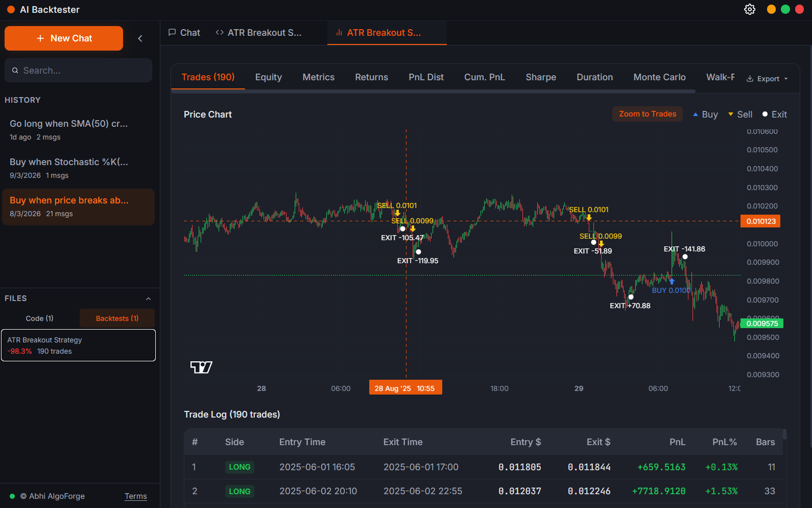Collapse sidebar with the left chevron
Viewport: 812px width, 508px height.
[x=140, y=38]
